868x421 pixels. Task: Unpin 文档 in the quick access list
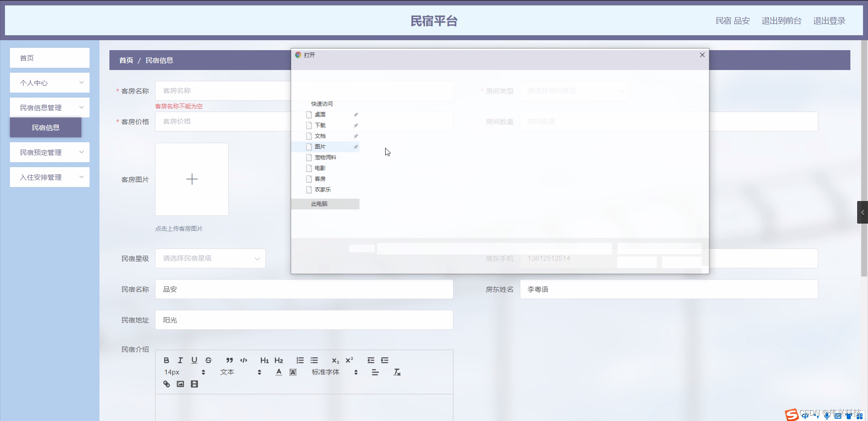[x=356, y=136]
